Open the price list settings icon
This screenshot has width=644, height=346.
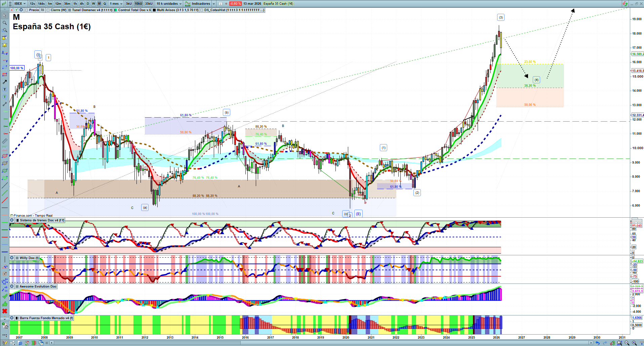tap(43, 10)
